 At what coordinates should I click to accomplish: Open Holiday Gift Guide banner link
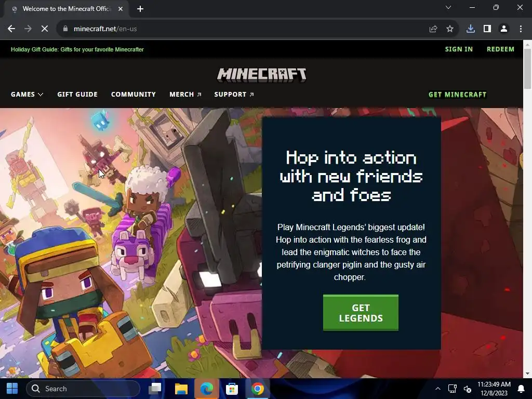pos(77,49)
